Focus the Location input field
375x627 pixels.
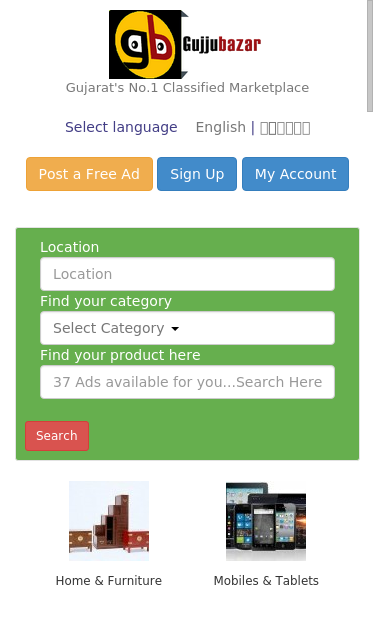point(188,274)
